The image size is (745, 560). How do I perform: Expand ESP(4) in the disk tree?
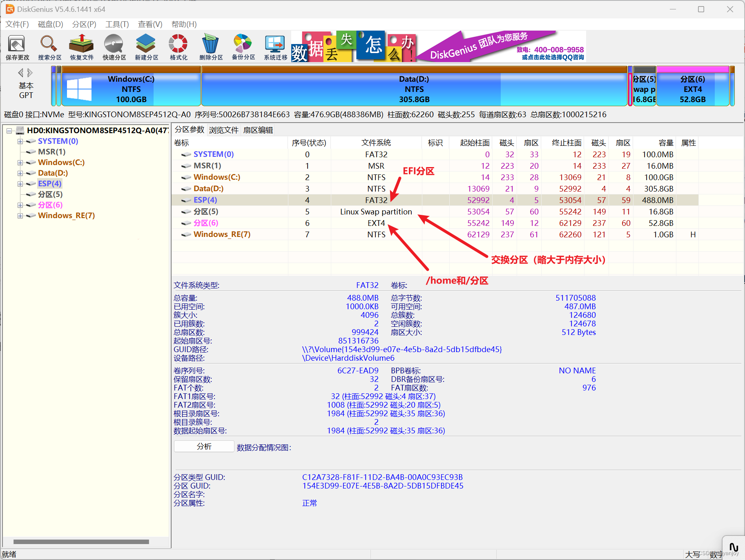tap(20, 184)
